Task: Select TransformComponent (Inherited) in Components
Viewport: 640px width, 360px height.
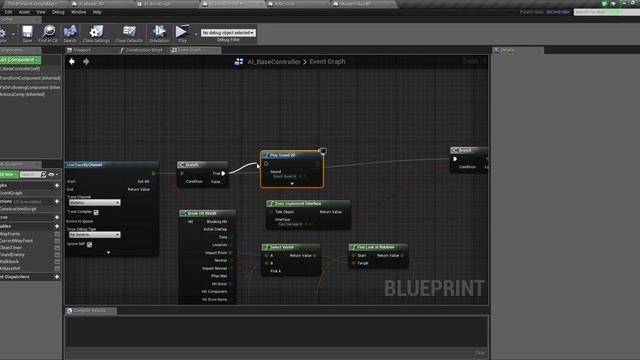Action: pos(30,78)
